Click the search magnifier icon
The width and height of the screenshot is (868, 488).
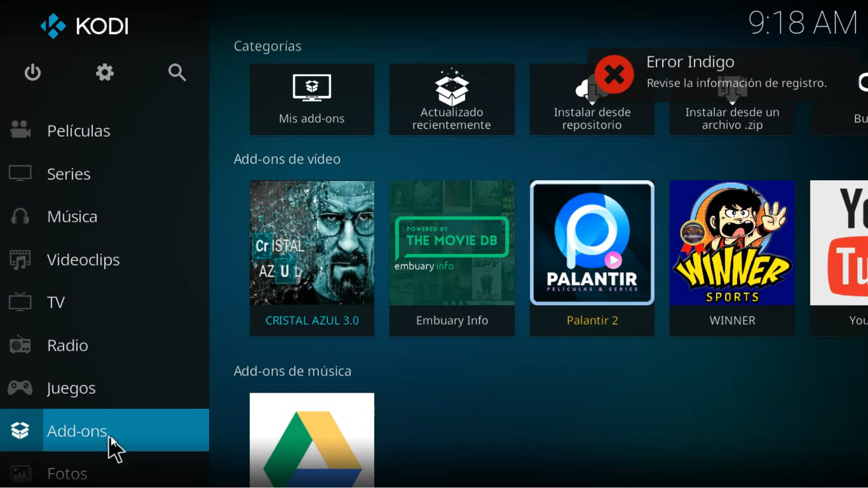click(177, 72)
